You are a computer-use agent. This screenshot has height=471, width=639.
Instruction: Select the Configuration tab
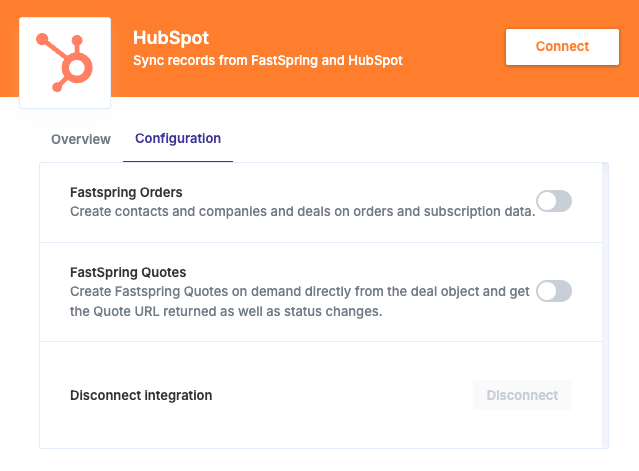click(178, 139)
